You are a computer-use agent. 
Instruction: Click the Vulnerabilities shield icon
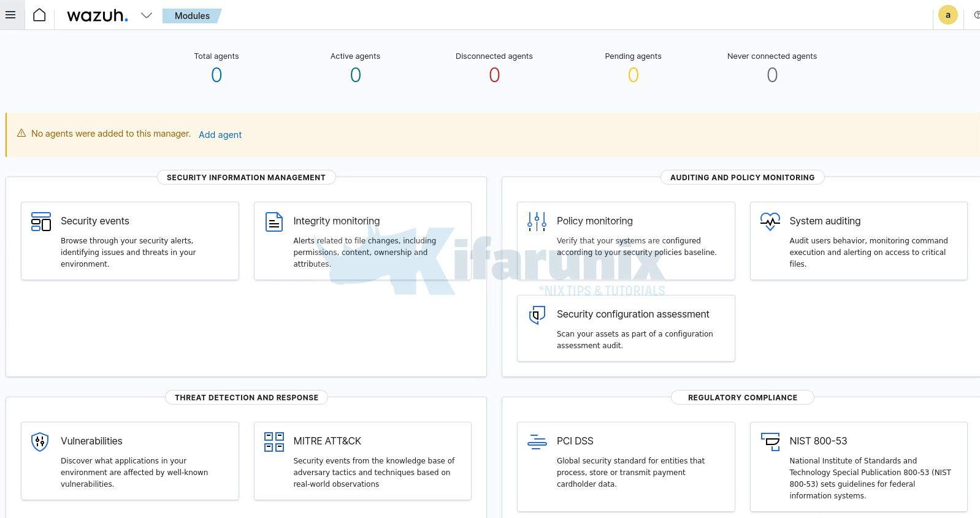point(40,441)
